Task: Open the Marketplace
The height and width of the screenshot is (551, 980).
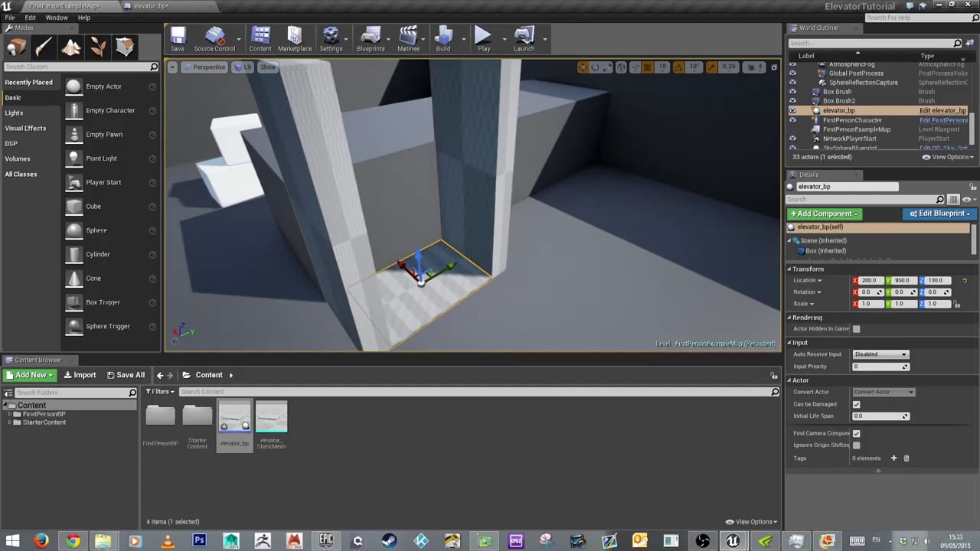Action: (295, 40)
